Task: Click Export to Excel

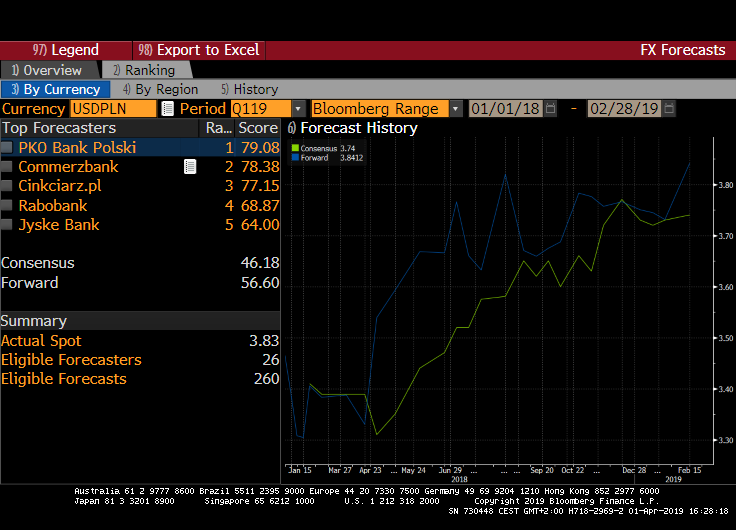Action: [199, 50]
